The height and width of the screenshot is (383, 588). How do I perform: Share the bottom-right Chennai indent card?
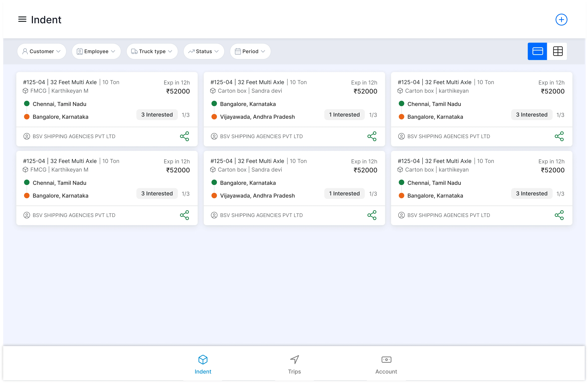click(559, 215)
